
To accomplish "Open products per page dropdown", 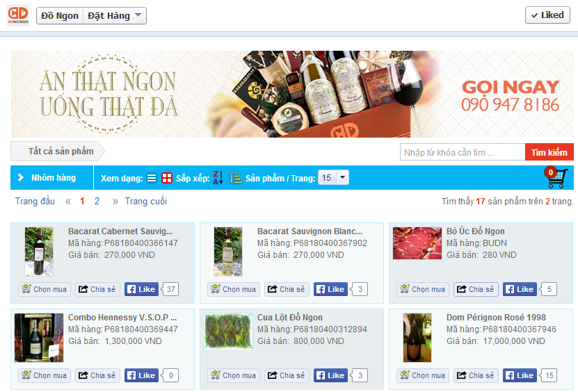I will pos(333,178).
